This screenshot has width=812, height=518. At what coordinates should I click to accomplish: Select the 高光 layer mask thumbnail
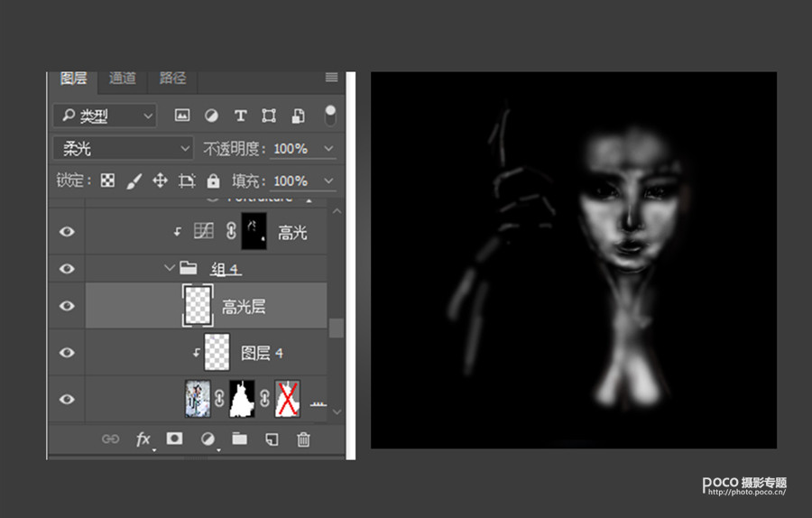(256, 232)
